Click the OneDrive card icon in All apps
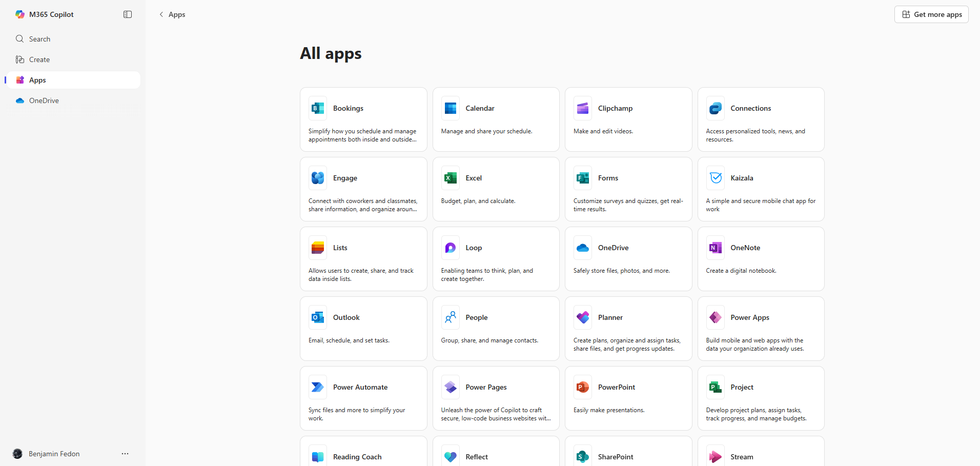Image resolution: width=980 pixels, height=466 pixels. 583,248
